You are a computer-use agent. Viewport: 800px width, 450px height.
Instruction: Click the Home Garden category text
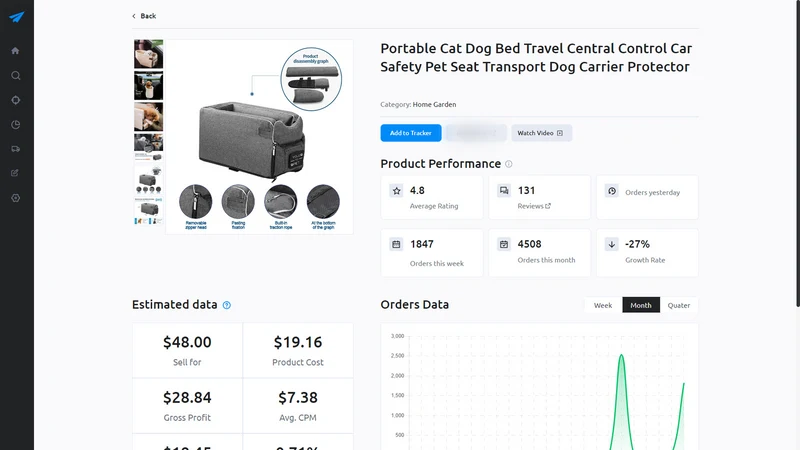pos(434,104)
